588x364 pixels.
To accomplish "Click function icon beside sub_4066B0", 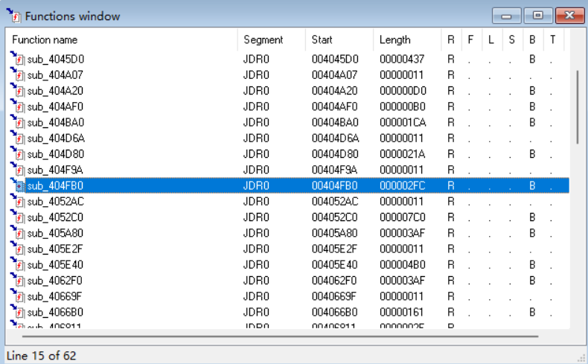I will point(17,312).
